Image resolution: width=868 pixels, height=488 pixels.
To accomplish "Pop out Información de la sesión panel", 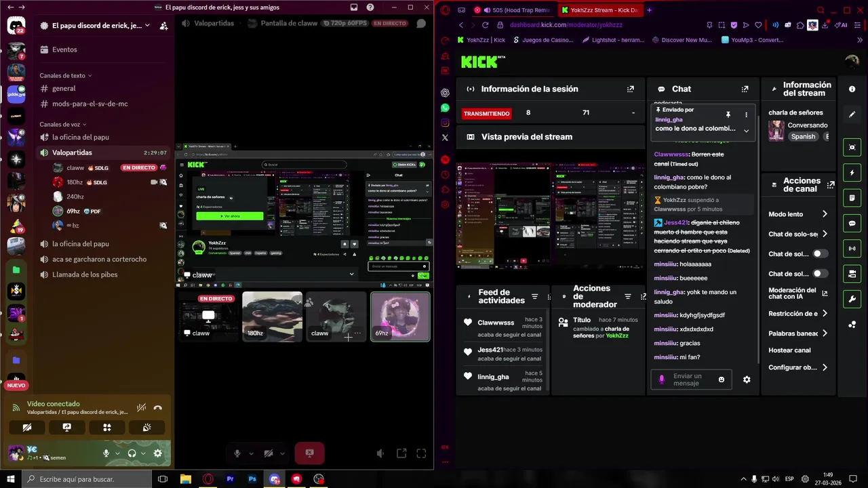I will click(x=631, y=89).
